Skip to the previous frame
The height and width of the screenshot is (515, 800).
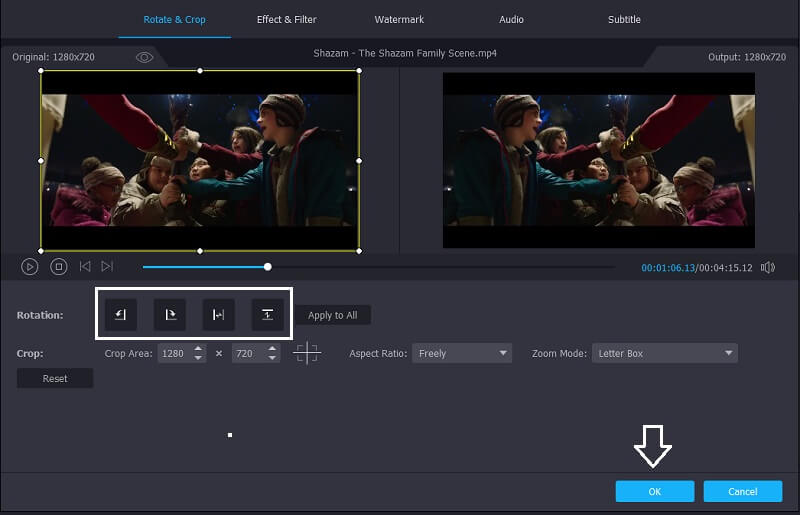pos(85,267)
